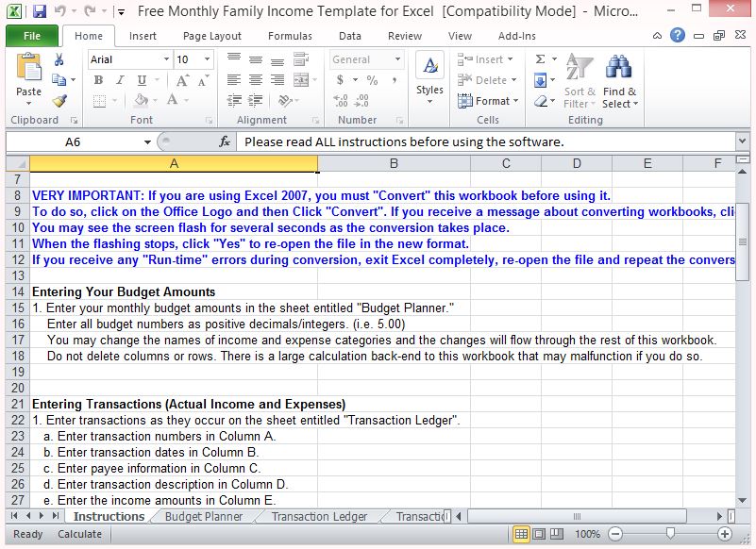Toggle Bold formatting
This screenshot has width=756, height=549.
click(98, 80)
